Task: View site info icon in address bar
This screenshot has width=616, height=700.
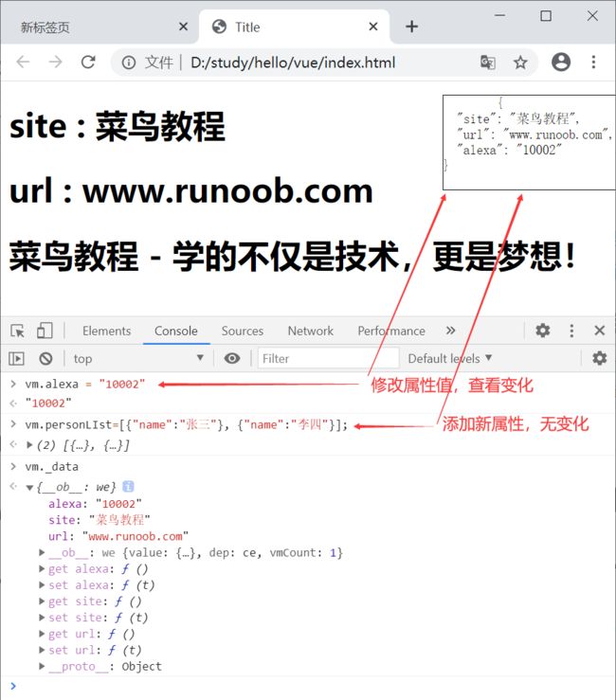Action: pyautogui.click(x=129, y=63)
